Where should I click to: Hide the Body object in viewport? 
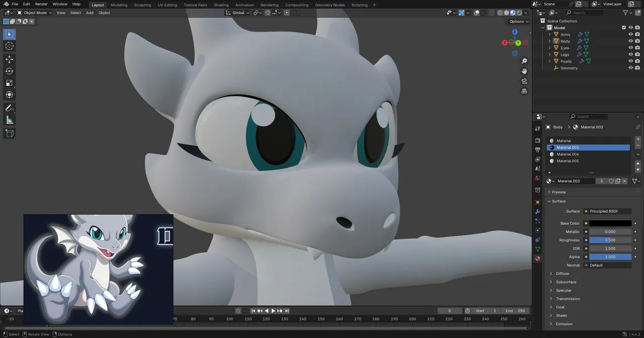630,41
